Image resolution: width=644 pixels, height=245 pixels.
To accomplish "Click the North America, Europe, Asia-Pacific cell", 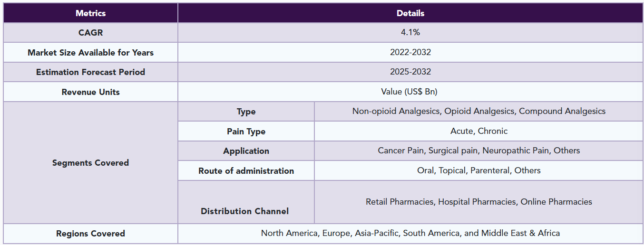I will [410, 233].
